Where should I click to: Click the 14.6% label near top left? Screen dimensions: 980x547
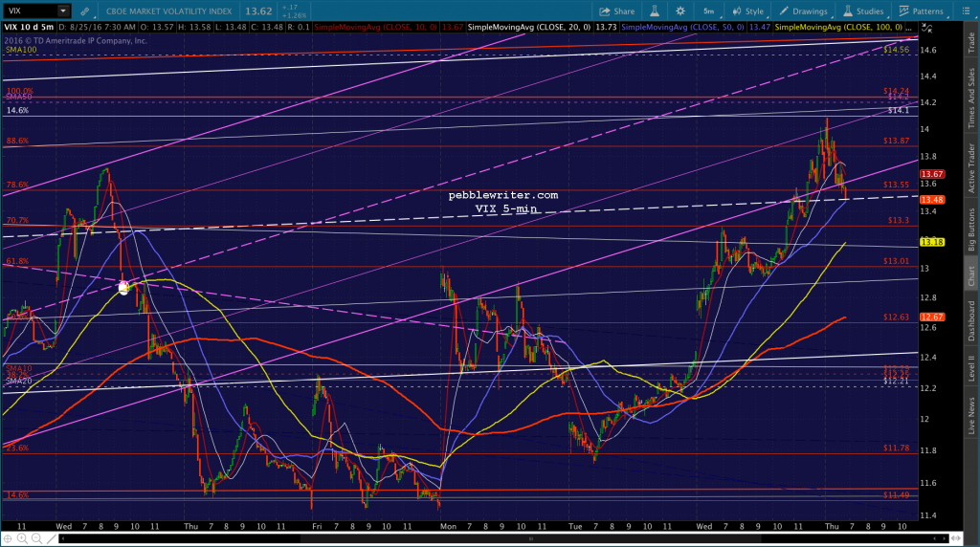17,111
